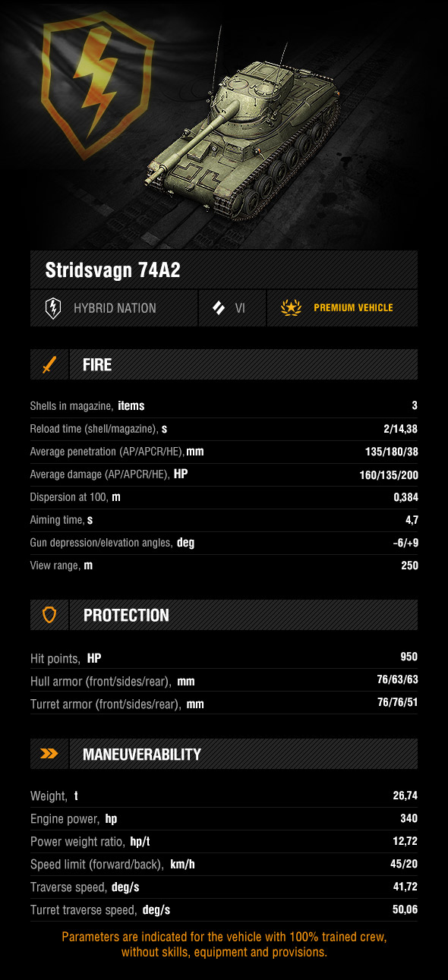Viewport: 448px width, 980px height.
Task: Click the Turret traverse speed row
Action: (224, 909)
